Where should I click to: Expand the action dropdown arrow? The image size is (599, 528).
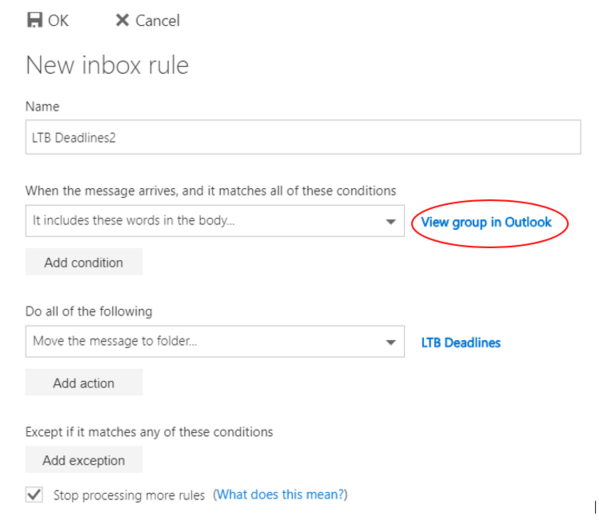pyautogui.click(x=390, y=342)
